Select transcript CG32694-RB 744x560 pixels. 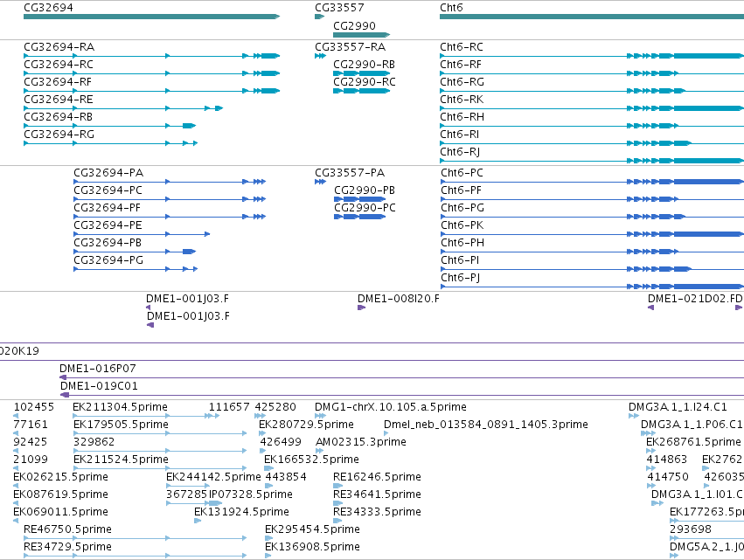[109, 126]
